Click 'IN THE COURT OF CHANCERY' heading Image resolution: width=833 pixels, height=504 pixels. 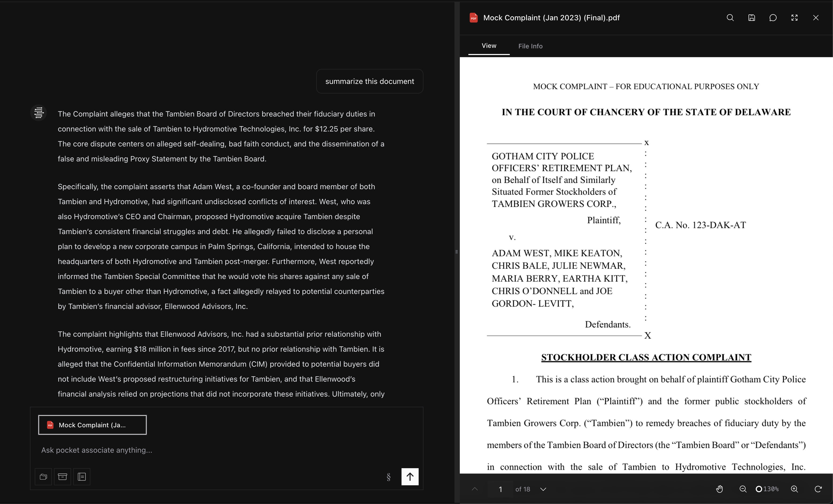coord(646,112)
